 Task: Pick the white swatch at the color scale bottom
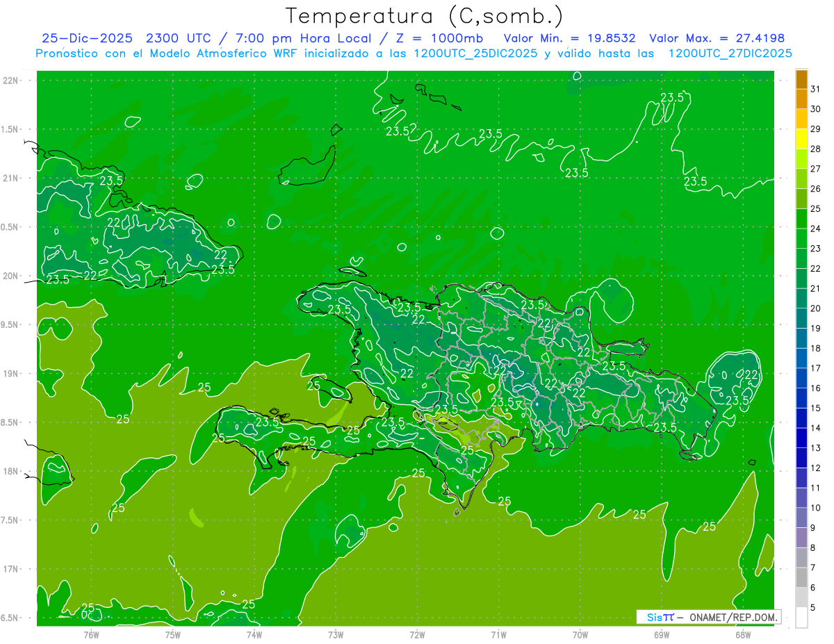click(x=801, y=618)
